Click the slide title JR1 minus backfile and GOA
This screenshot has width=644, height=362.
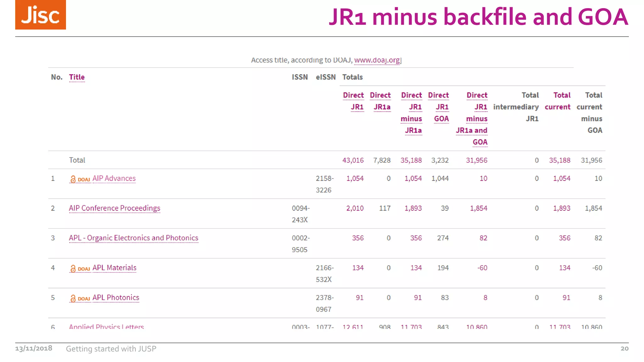478,17
